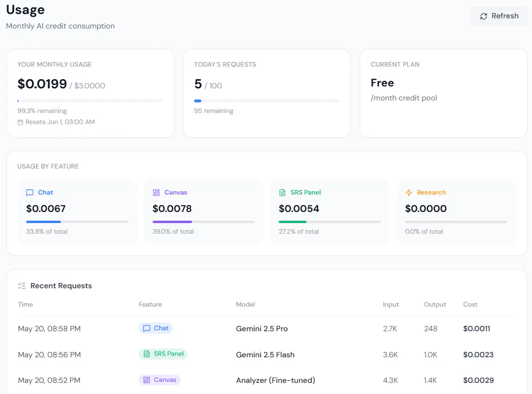Viewport: 532px width, 394px height.
Task: Click the May 20, 08:58 PM time cell
Action: click(49, 328)
